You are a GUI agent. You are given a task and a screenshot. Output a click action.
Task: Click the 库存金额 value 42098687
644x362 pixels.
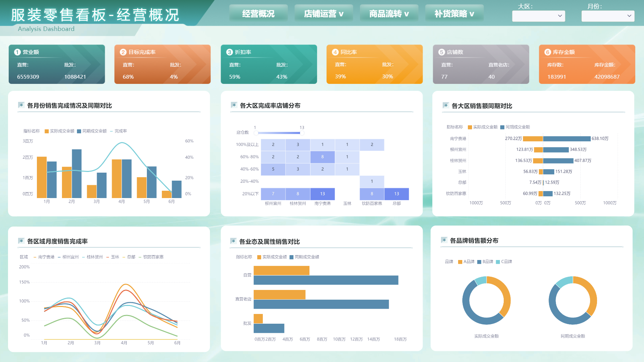[x=607, y=77]
